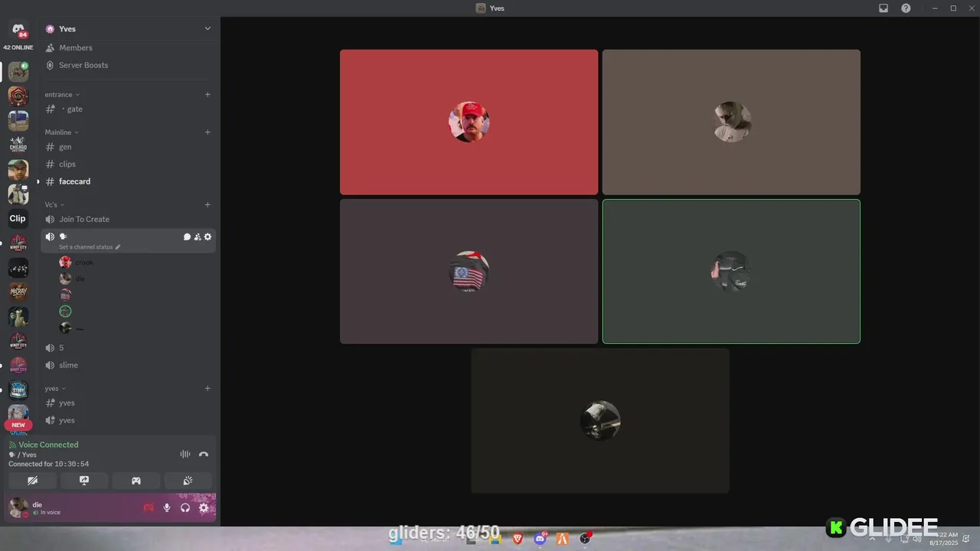Open Brave browser from taskbar
This screenshot has height=551, width=980.
click(518, 539)
